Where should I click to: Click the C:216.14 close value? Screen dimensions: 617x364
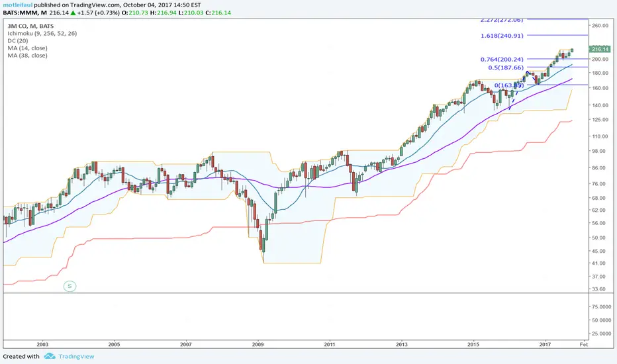(x=218, y=13)
